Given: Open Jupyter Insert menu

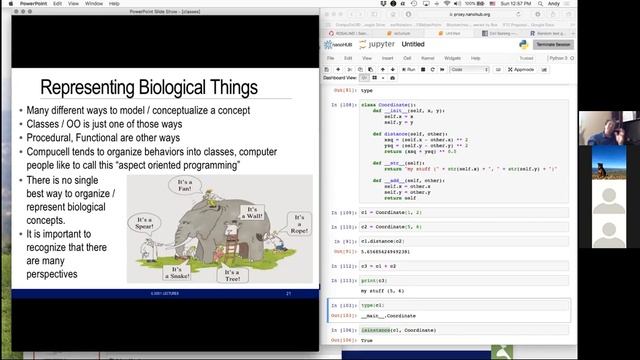Looking at the screenshot, I should [x=387, y=58].
